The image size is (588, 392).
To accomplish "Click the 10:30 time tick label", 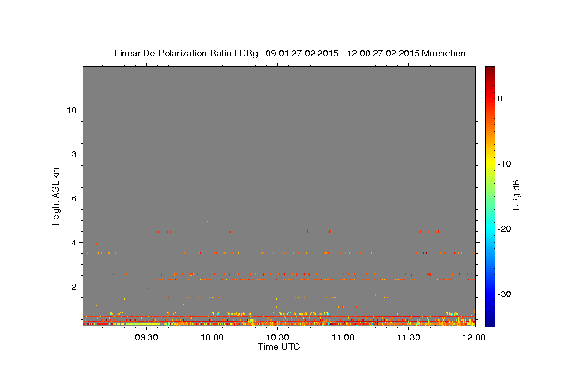I will tap(277, 338).
